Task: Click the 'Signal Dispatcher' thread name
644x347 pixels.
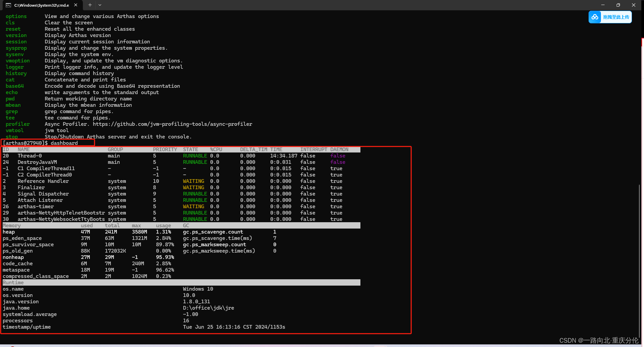Action: [x=43, y=194]
